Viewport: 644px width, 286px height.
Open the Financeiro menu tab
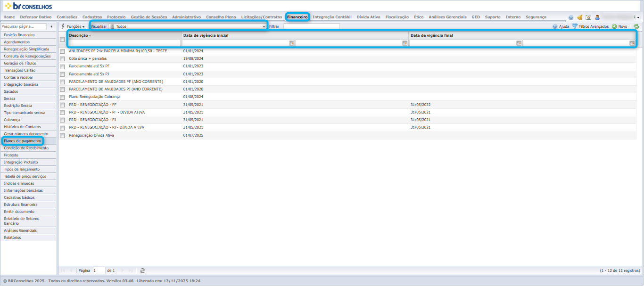[x=297, y=17]
